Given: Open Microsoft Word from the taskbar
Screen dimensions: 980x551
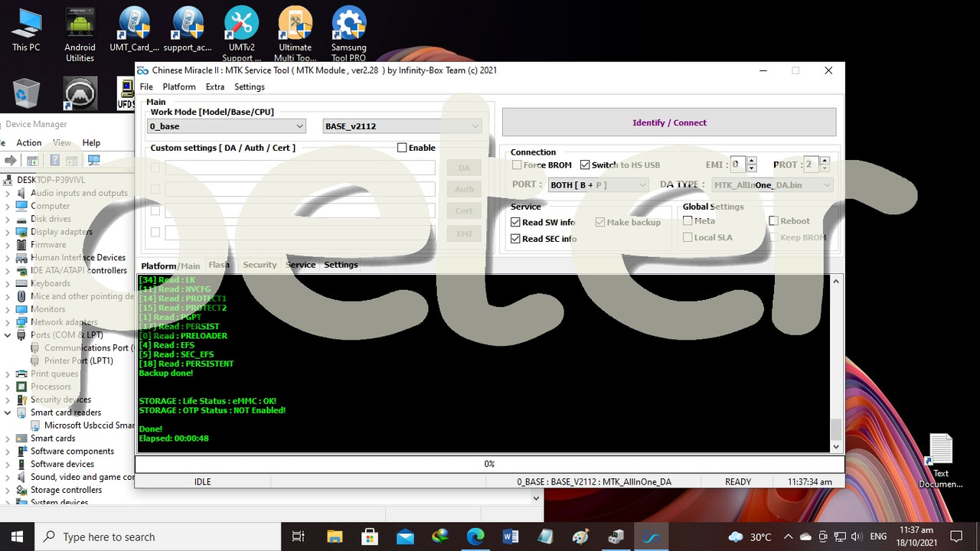Looking at the screenshot, I should click(x=511, y=536).
